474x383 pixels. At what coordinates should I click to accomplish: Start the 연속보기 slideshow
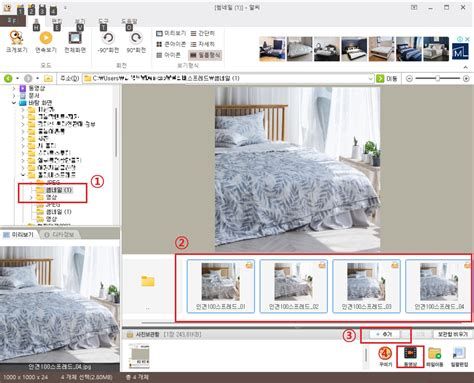pyautogui.click(x=46, y=42)
